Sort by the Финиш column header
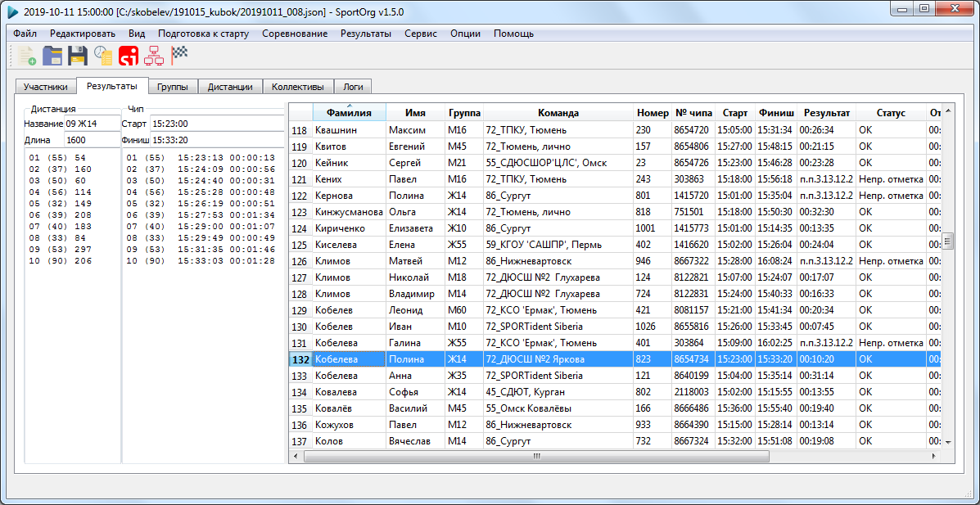The width and height of the screenshot is (980, 505). pos(776,113)
